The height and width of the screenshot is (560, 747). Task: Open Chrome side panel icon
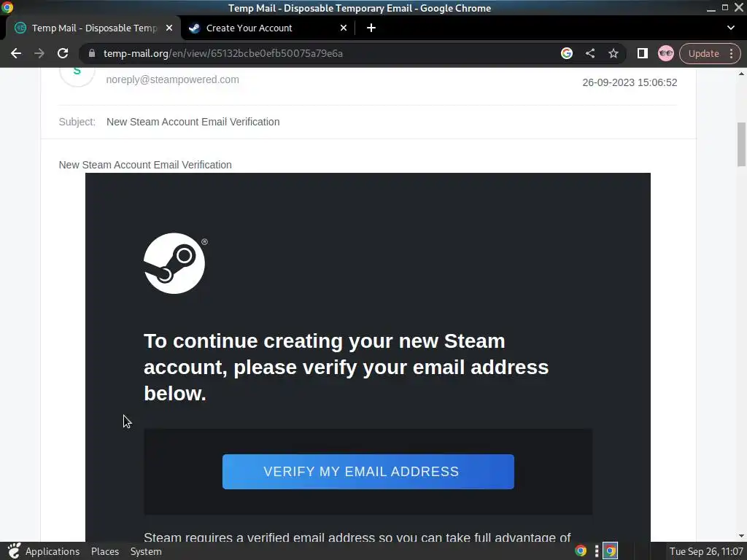tap(642, 53)
